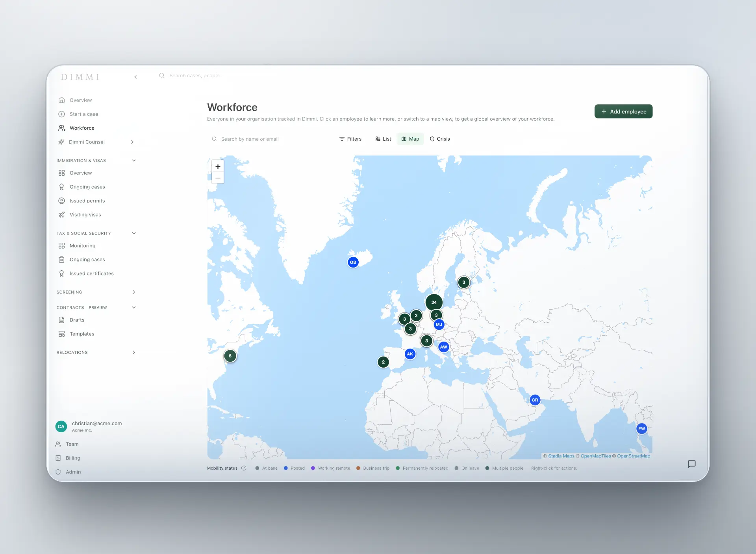Select the 6 cluster marker in North America
The width and height of the screenshot is (756, 554).
[x=230, y=356]
